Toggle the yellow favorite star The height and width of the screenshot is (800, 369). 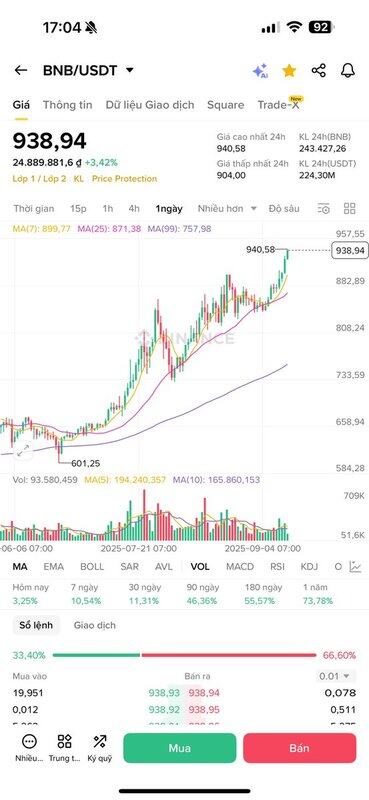(x=289, y=70)
